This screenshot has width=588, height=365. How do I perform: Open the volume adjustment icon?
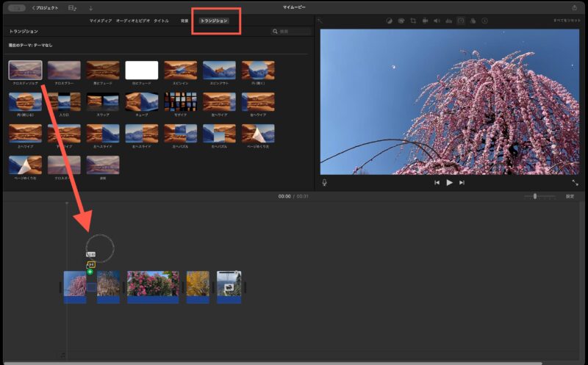(x=437, y=21)
